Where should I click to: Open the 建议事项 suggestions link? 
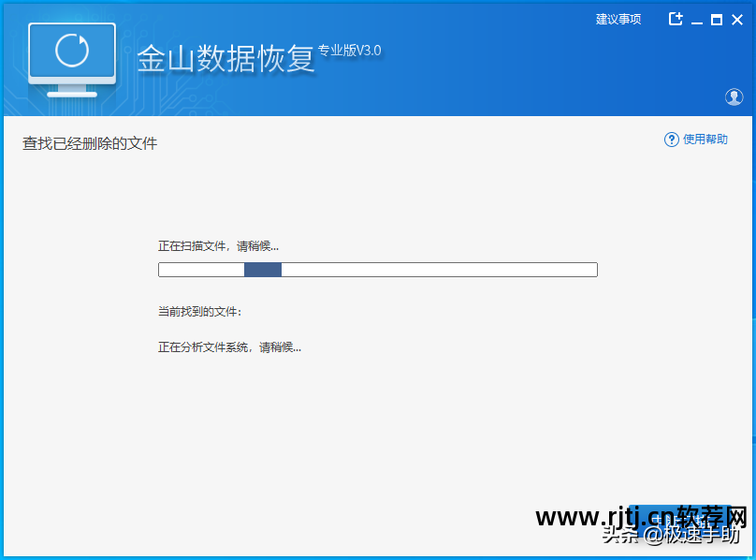click(x=618, y=19)
